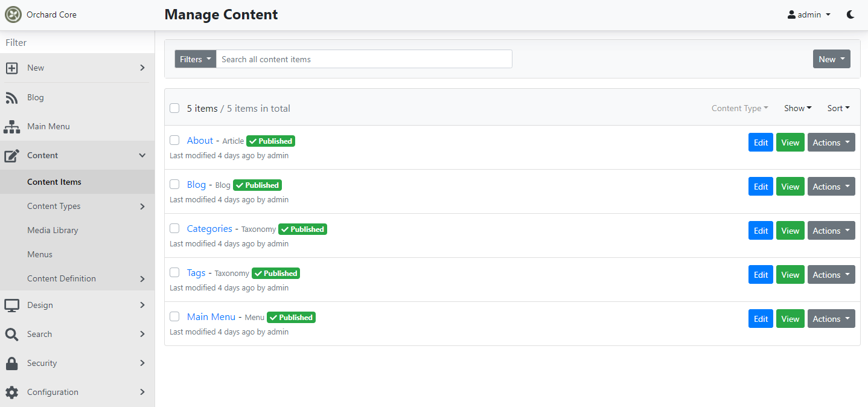This screenshot has width=868, height=407.
Task: Edit the Tags taxonomy
Action: pyautogui.click(x=761, y=275)
